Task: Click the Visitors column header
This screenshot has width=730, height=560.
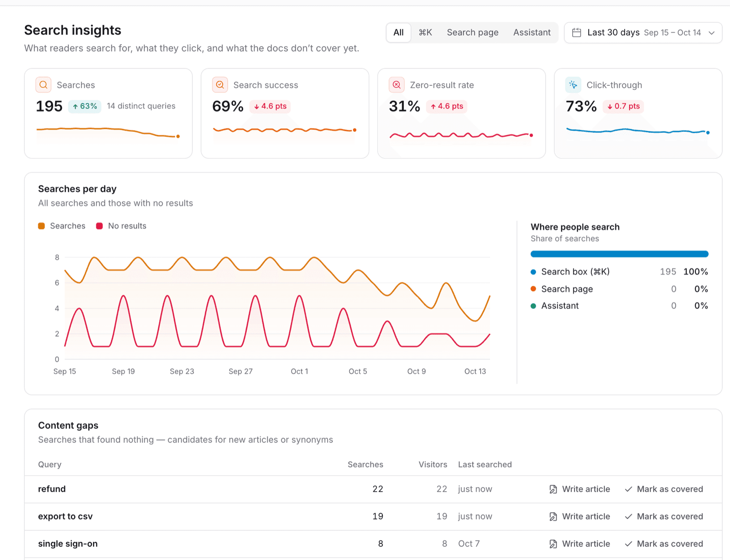Action: tap(433, 465)
